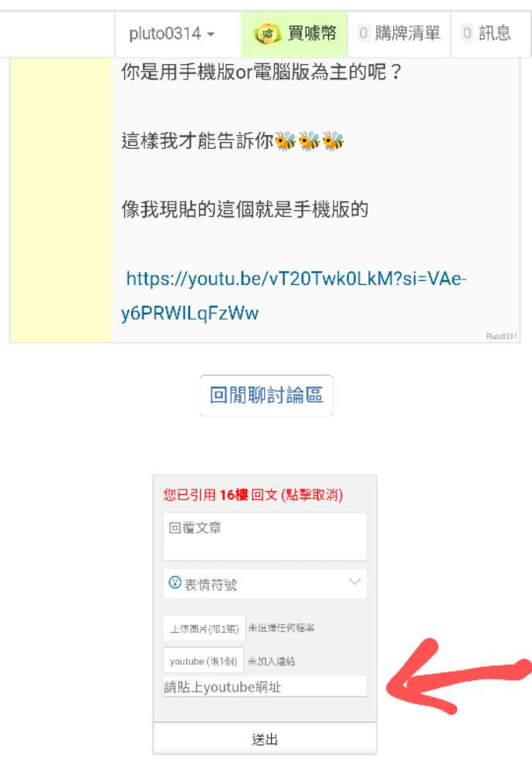The width and height of the screenshot is (532, 772).
Task: Open the pluto0314 account dropdown
Action: pyautogui.click(x=171, y=34)
